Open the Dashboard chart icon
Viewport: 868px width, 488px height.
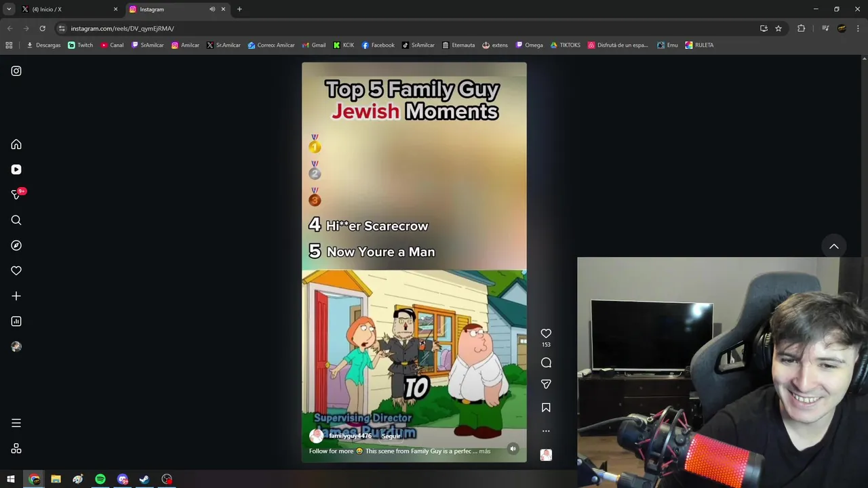point(16,321)
